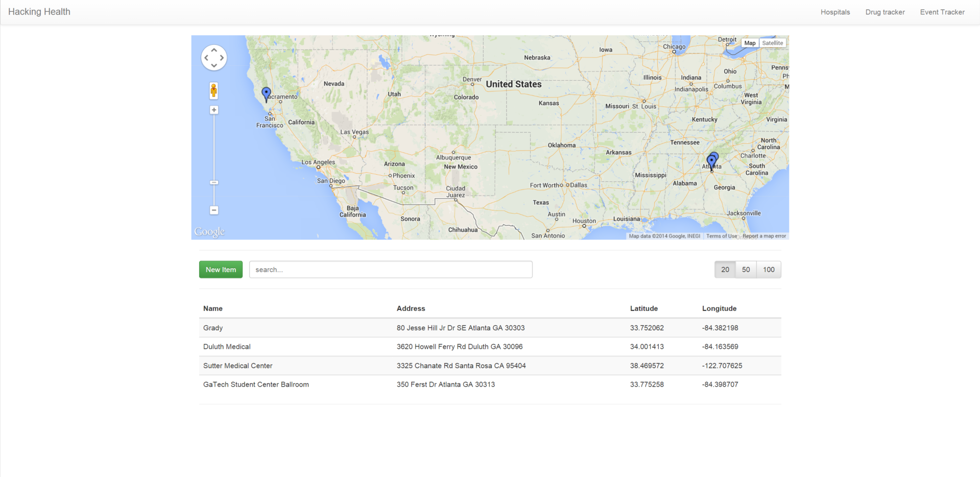Select the Grady hospital row name
The image size is (980, 477).
pyautogui.click(x=213, y=328)
